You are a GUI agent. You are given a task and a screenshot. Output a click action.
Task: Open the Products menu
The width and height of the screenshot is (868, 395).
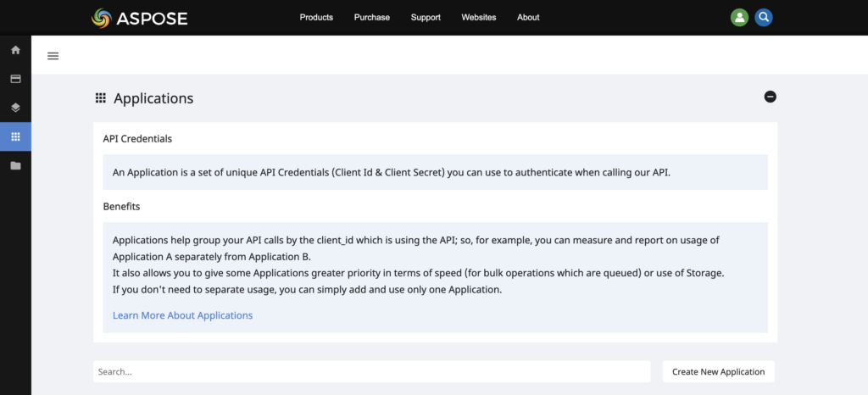[316, 17]
